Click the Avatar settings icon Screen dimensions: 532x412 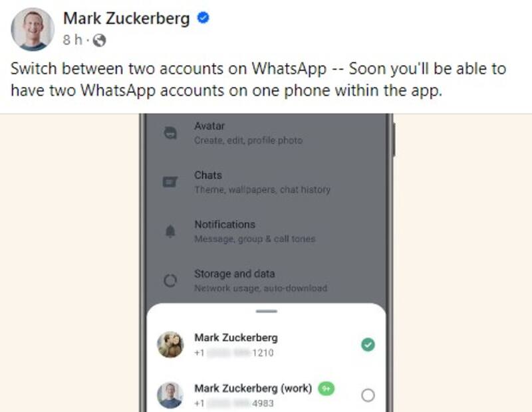click(x=170, y=133)
